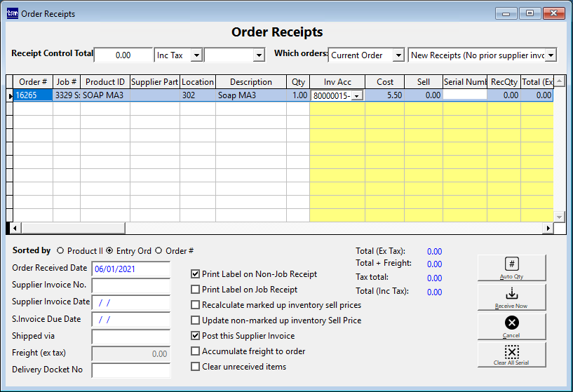This screenshot has width=573, height=392.
Task: Open the New Receipts filter dropdown
Action: [551, 55]
